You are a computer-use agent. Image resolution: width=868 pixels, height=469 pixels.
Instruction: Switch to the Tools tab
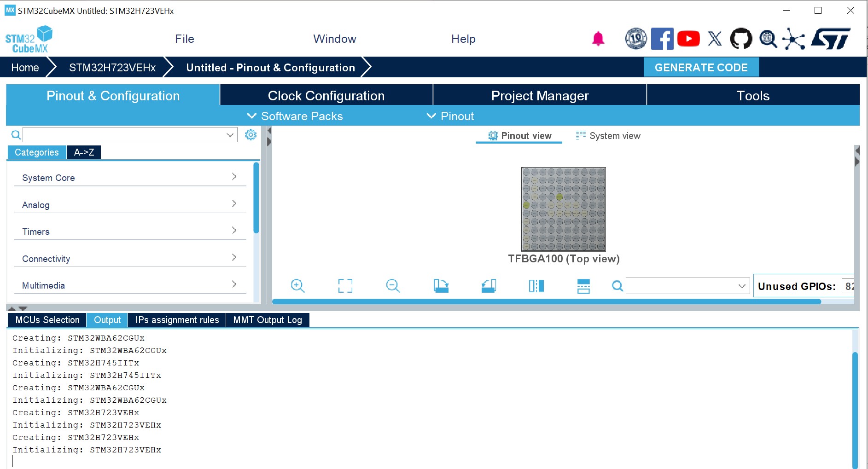coord(753,95)
